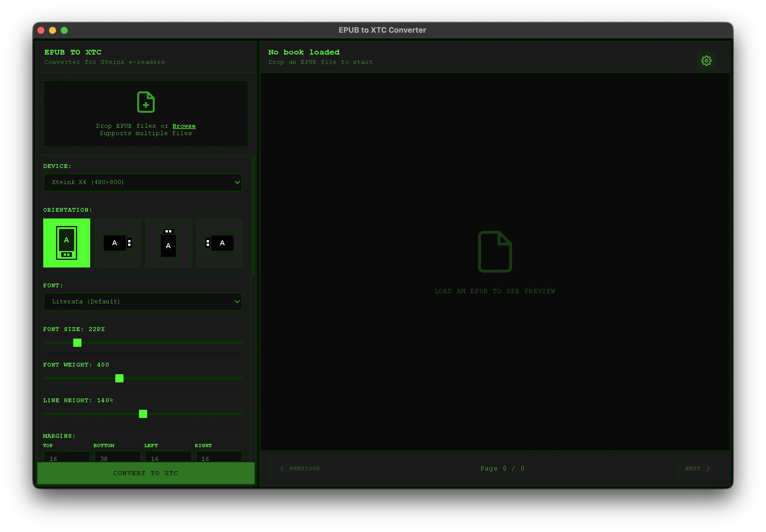Select the portrait orientation option

(66, 243)
